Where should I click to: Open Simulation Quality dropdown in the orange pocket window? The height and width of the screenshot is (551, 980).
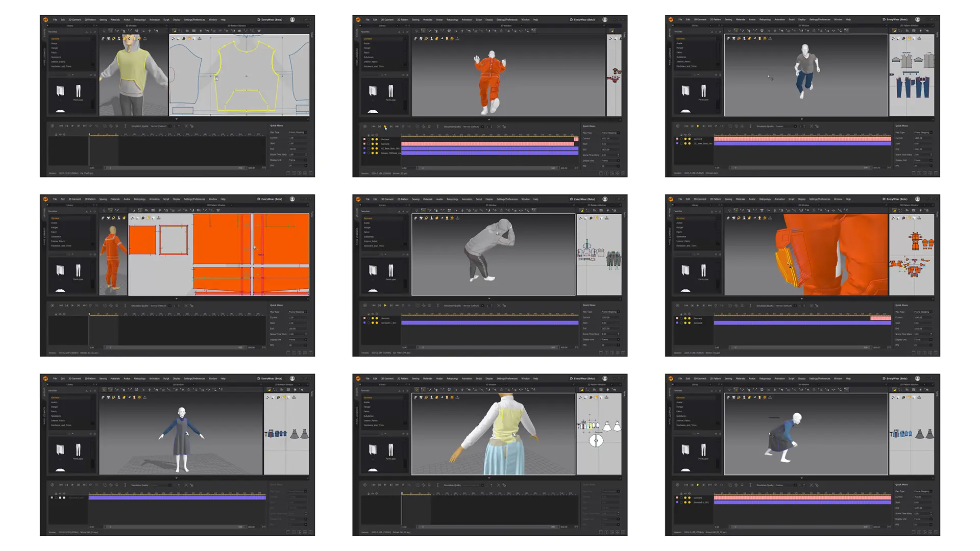tap(784, 306)
